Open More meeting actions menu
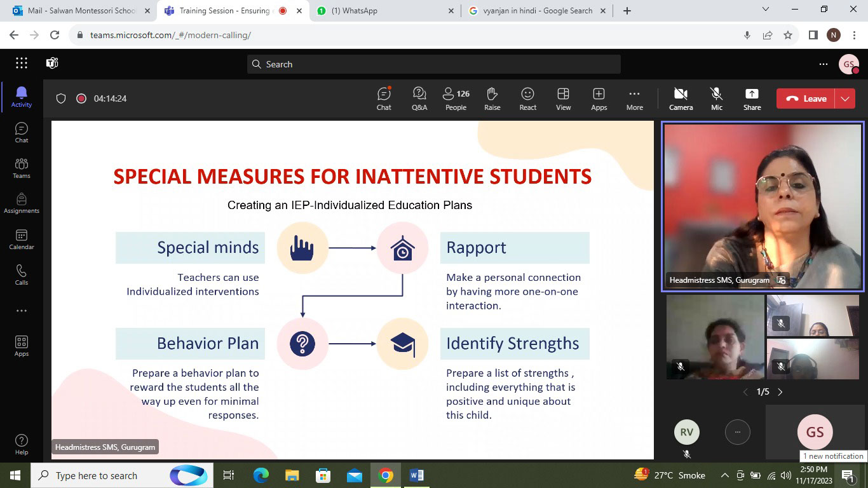Viewport: 868px width, 488px height. (x=634, y=98)
